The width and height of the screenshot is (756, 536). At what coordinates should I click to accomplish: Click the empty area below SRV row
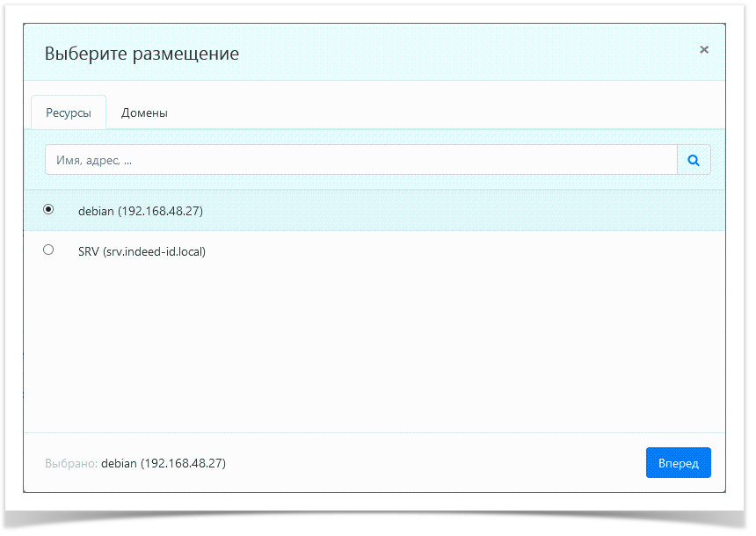pos(374,351)
